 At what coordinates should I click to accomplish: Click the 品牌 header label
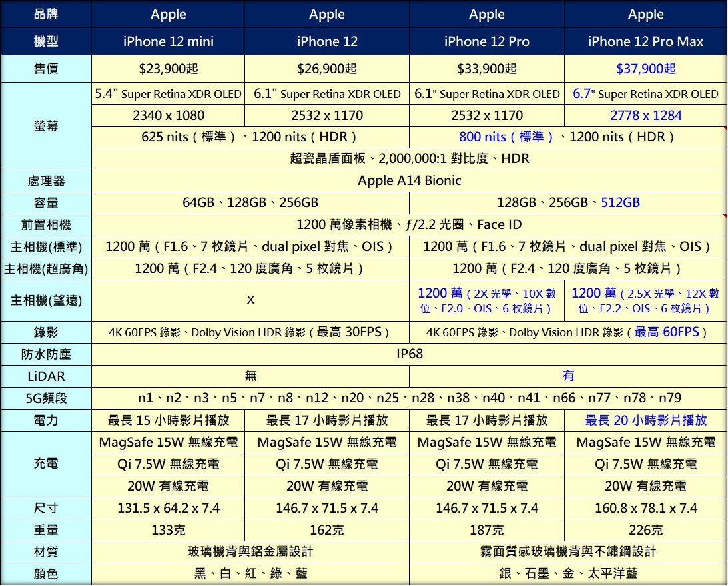tap(46, 14)
